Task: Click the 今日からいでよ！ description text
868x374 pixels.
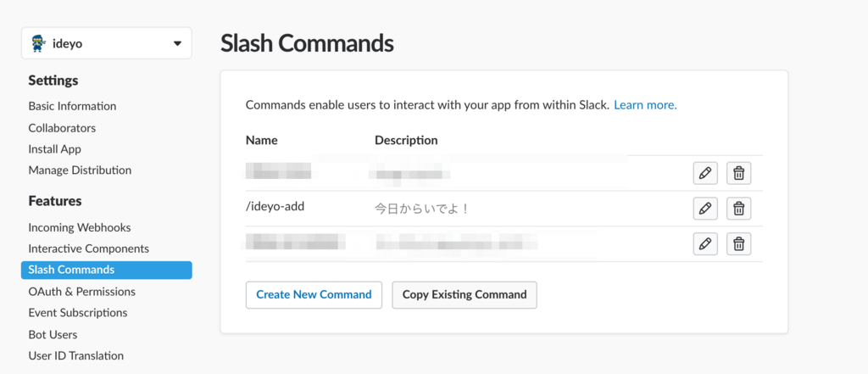Action: [x=422, y=209]
